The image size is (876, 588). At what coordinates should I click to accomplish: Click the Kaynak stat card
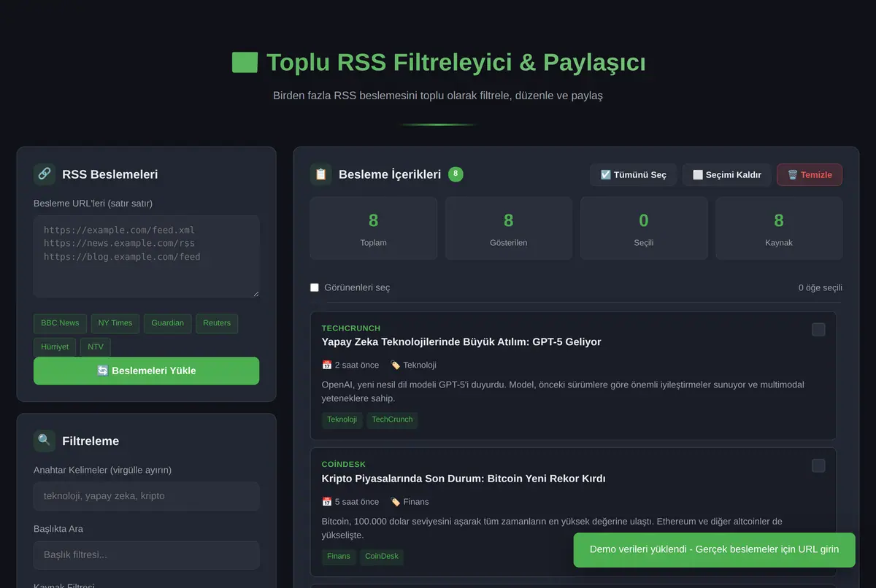(x=779, y=228)
